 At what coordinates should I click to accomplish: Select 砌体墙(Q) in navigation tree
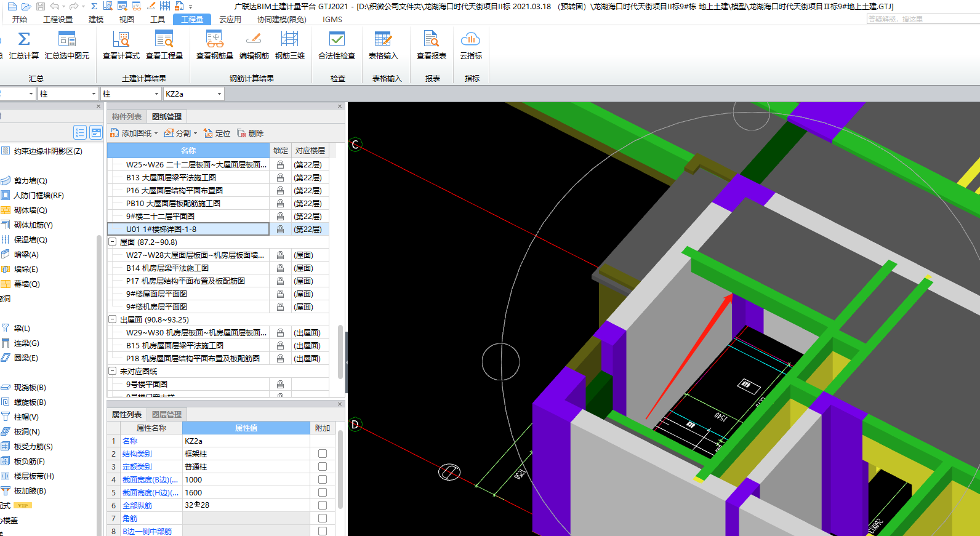click(31, 210)
